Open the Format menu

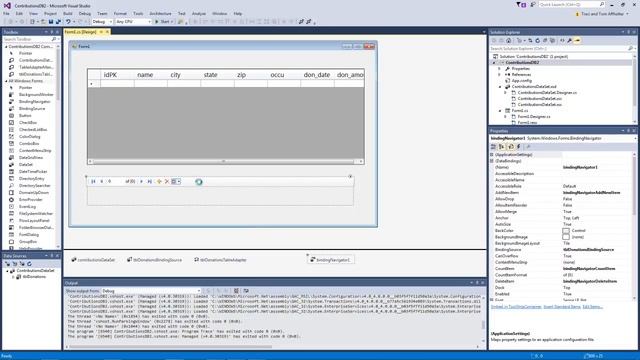[120, 13]
